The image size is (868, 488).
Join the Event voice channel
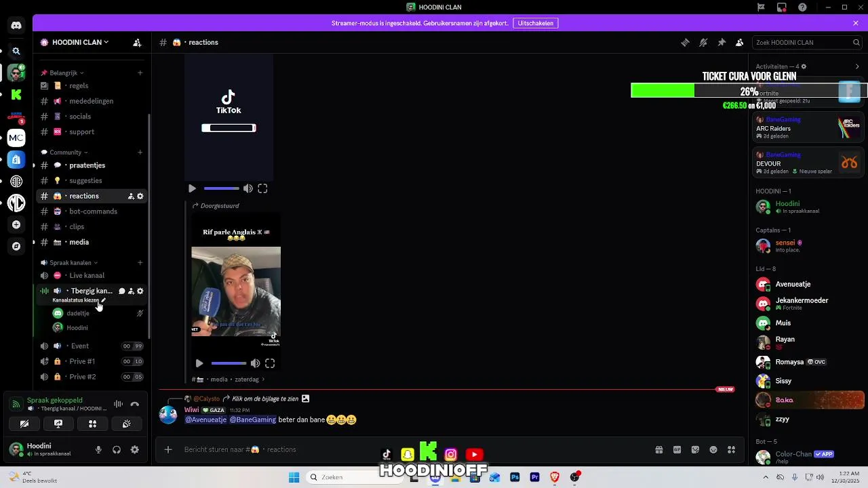92,346
